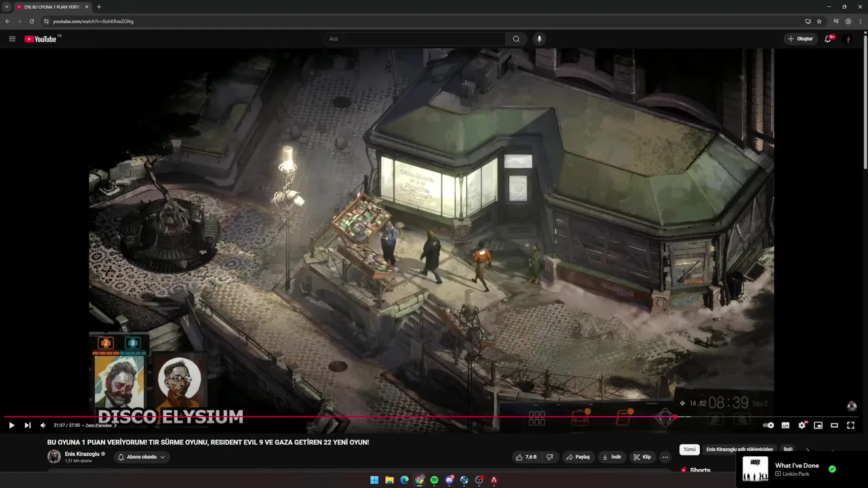Open Spotify from the taskbar
Viewport: 868px width, 488px height.
coord(434,480)
